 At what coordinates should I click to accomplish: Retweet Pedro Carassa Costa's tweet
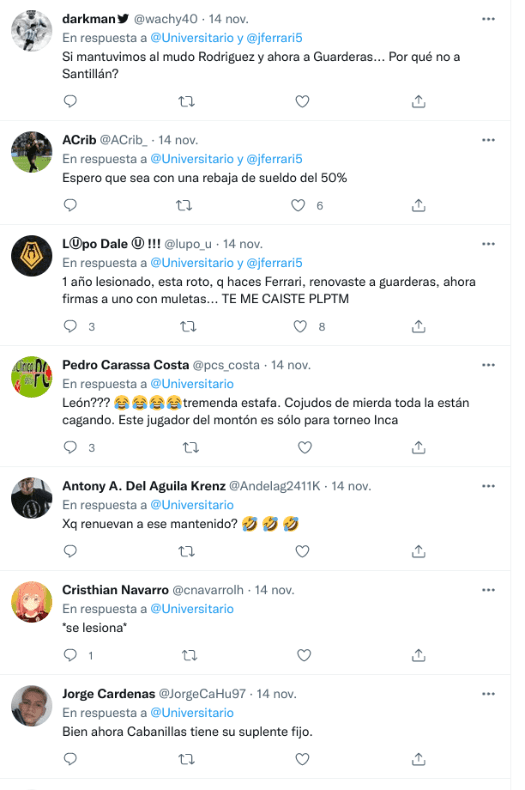[x=190, y=447]
